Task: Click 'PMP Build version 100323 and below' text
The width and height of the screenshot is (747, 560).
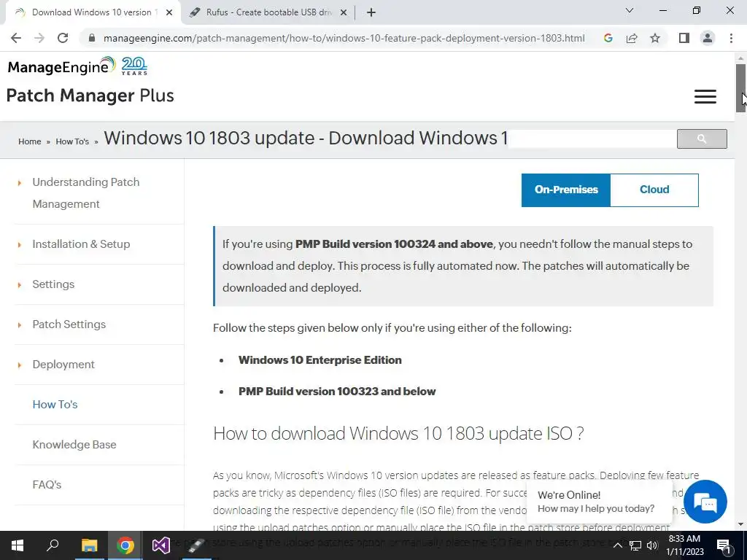Action: pos(337,392)
